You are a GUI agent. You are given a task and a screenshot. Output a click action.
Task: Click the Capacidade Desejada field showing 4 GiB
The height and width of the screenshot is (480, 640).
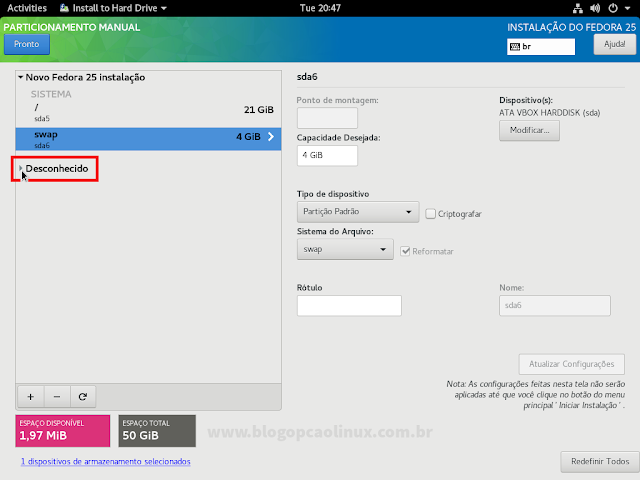click(x=327, y=156)
